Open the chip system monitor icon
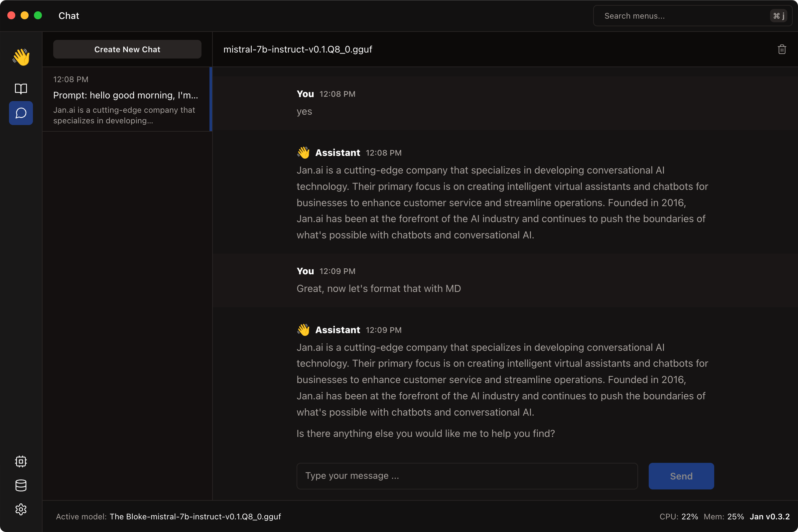The height and width of the screenshot is (532, 798). [x=21, y=462]
